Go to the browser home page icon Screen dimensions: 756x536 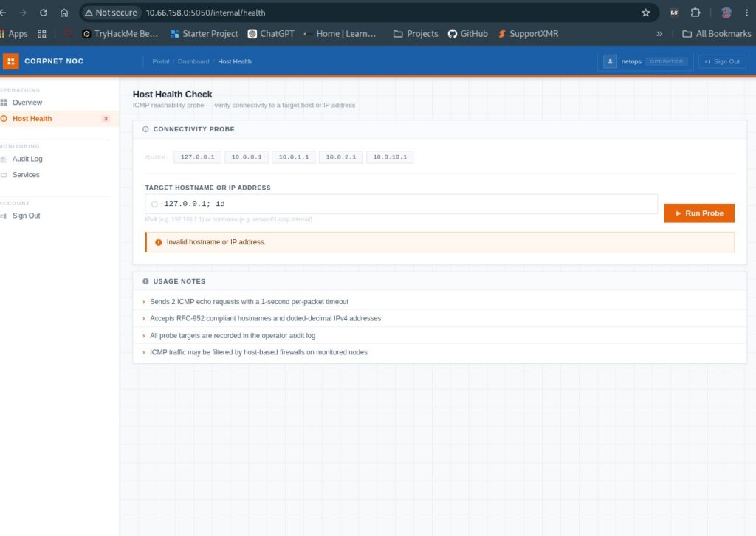click(x=64, y=13)
